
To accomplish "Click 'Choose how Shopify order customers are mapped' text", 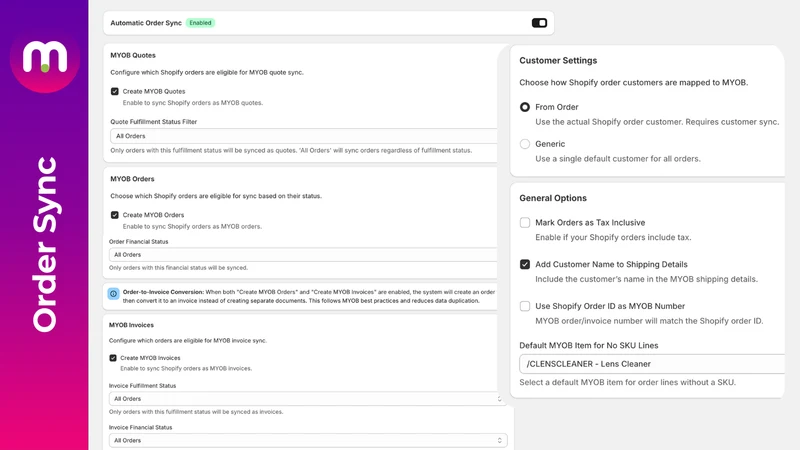I will pos(634,83).
